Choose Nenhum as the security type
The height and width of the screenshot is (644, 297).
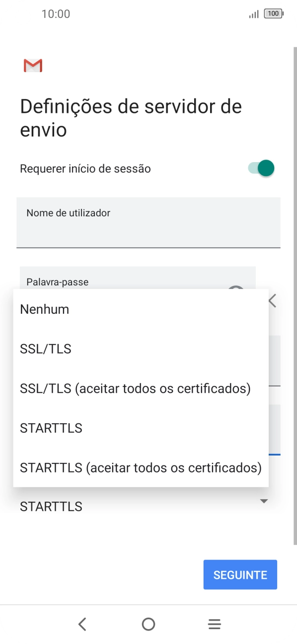pyautogui.click(x=44, y=309)
